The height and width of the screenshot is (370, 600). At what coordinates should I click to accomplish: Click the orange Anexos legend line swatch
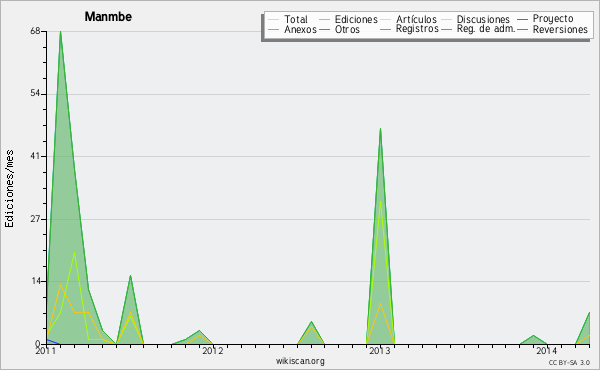click(x=274, y=29)
